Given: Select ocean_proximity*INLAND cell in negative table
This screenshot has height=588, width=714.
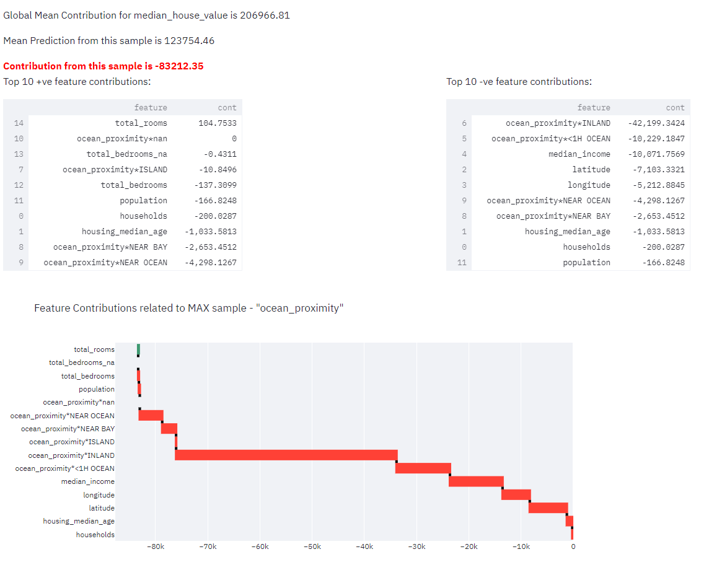Looking at the screenshot, I should tap(558, 123).
